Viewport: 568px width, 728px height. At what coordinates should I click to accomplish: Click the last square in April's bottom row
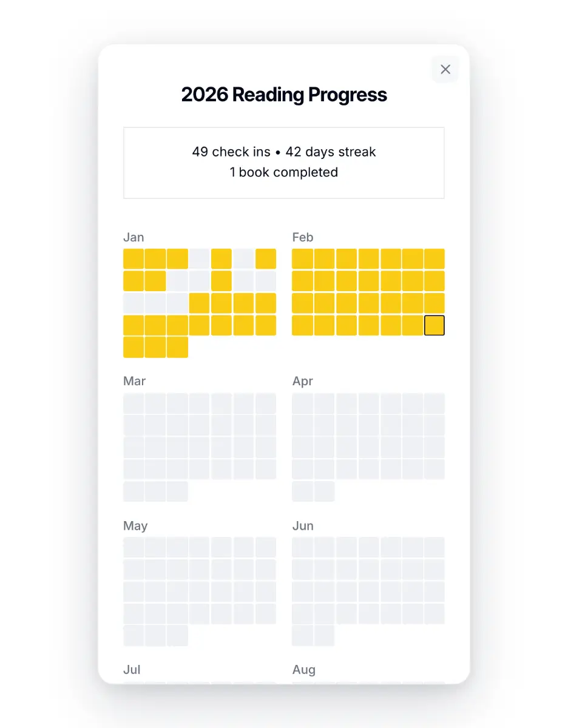coord(325,491)
